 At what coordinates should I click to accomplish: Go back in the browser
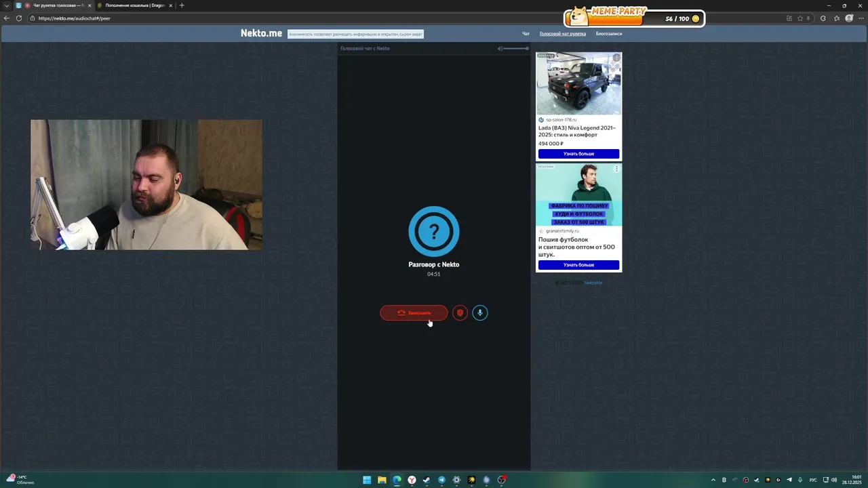click(7, 18)
